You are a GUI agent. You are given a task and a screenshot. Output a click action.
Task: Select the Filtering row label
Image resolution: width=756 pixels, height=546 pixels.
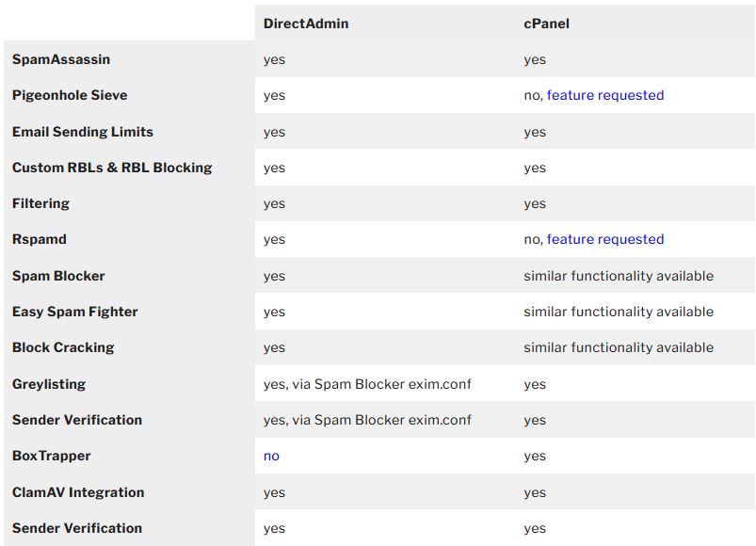[x=40, y=203]
